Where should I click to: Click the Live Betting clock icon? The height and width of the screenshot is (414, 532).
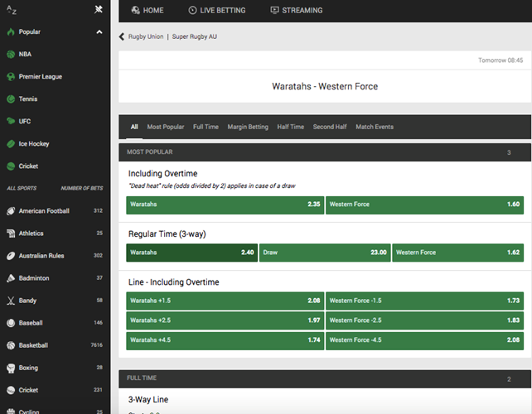[x=192, y=10]
